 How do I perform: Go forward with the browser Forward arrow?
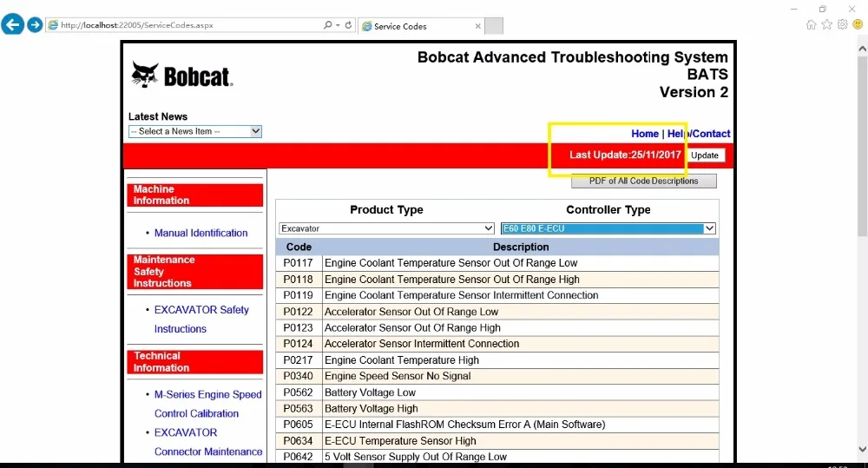click(35, 25)
